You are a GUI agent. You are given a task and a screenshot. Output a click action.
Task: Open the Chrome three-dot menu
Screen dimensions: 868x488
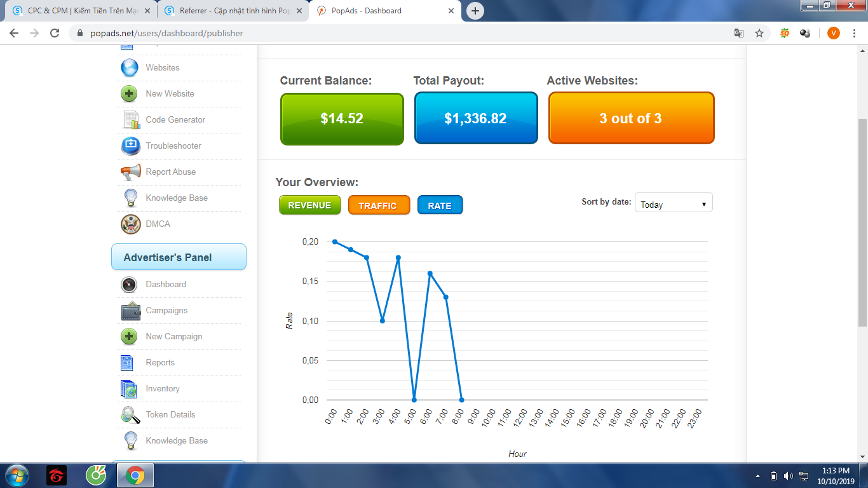tap(854, 33)
